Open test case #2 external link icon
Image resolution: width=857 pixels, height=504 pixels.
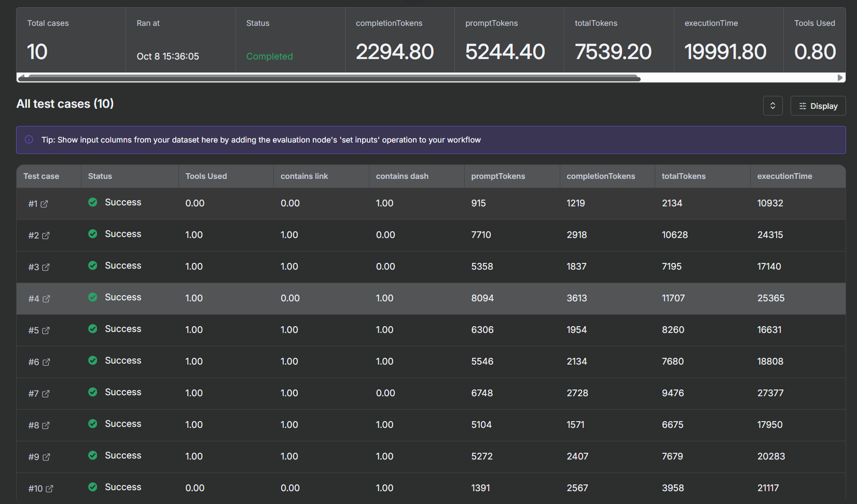pyautogui.click(x=46, y=236)
